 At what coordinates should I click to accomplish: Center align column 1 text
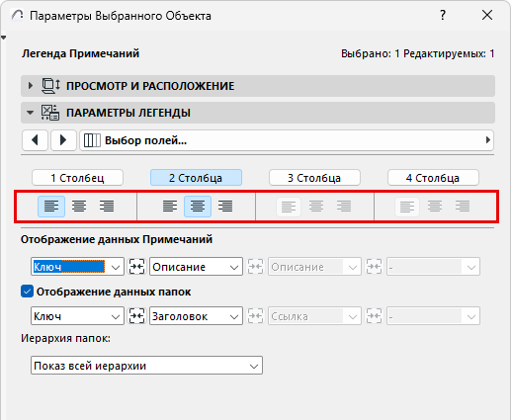tap(79, 207)
